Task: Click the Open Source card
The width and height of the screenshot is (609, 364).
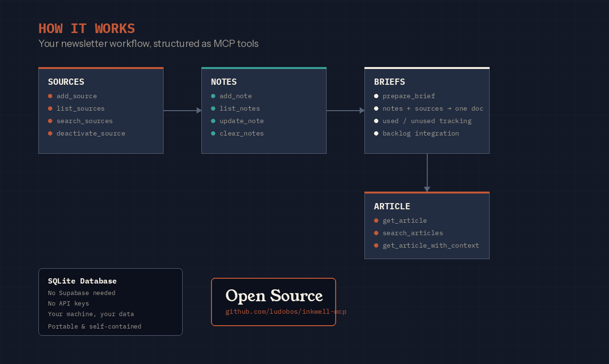Action: coord(273,302)
